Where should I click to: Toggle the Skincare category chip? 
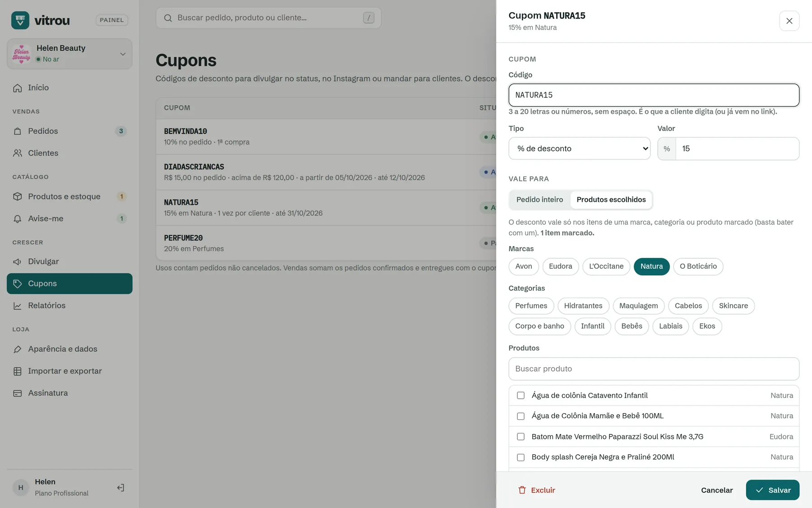733,306
